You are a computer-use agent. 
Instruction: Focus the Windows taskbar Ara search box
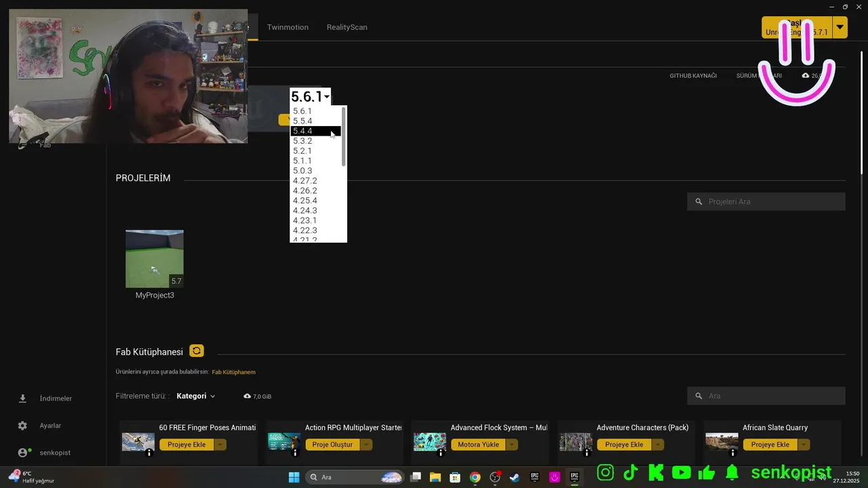pyautogui.click(x=355, y=477)
